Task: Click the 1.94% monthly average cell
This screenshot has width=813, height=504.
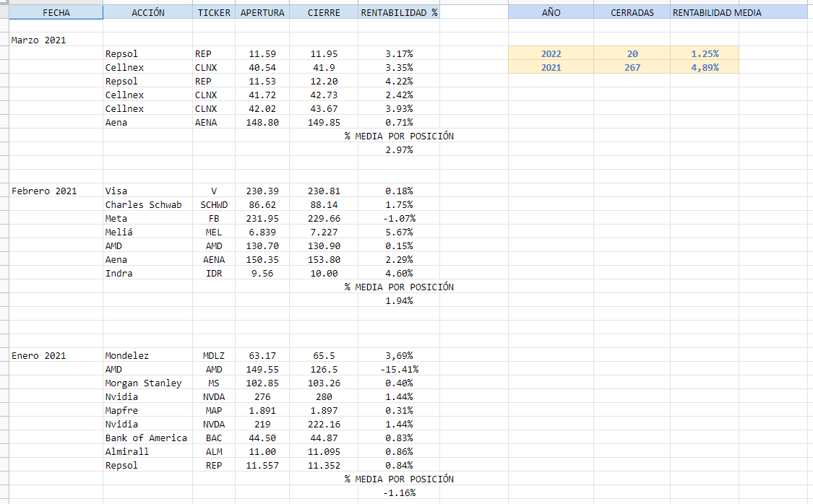Action: click(x=399, y=301)
